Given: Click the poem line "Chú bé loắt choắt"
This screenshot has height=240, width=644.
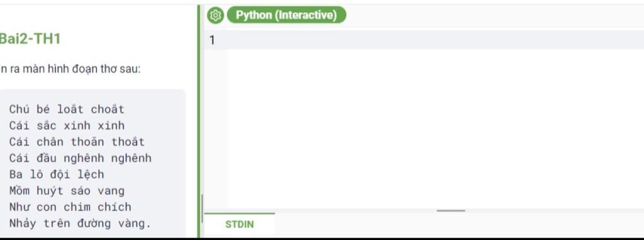Looking at the screenshot, I should pyautogui.click(x=67, y=109).
